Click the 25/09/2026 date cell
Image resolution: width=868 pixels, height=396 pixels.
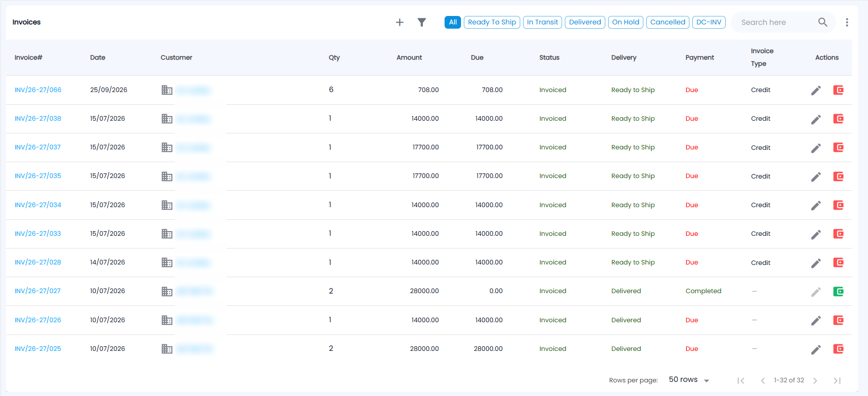click(109, 90)
